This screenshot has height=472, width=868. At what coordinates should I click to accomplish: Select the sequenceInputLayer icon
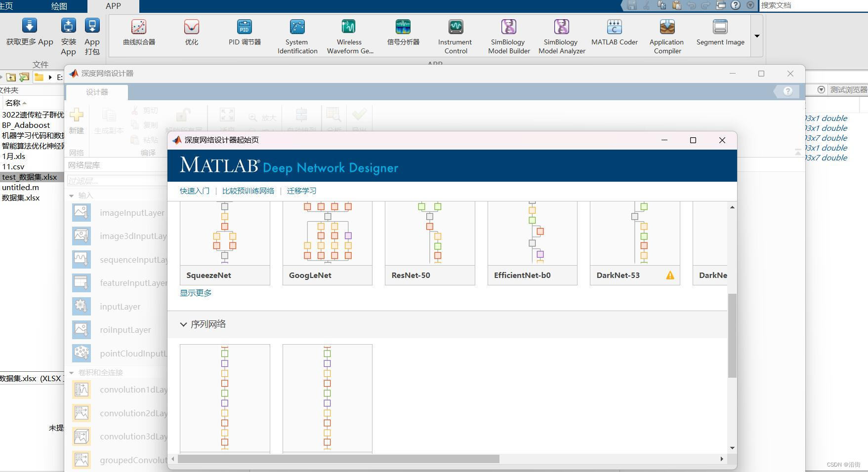coord(82,259)
